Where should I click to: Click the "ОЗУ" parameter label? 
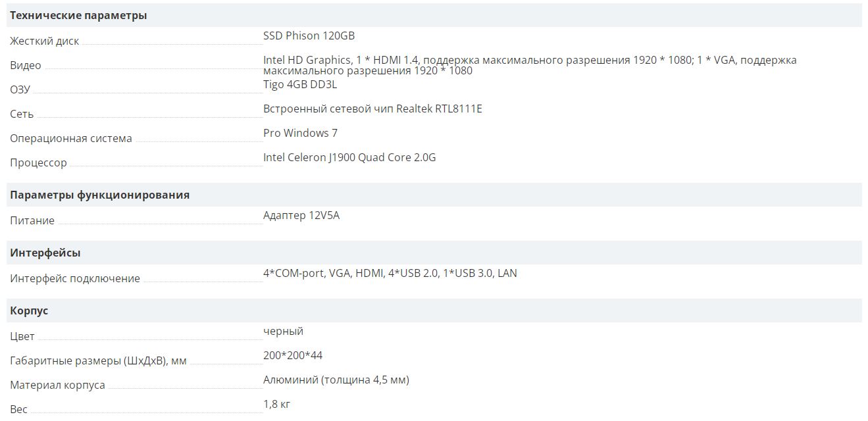(20, 89)
